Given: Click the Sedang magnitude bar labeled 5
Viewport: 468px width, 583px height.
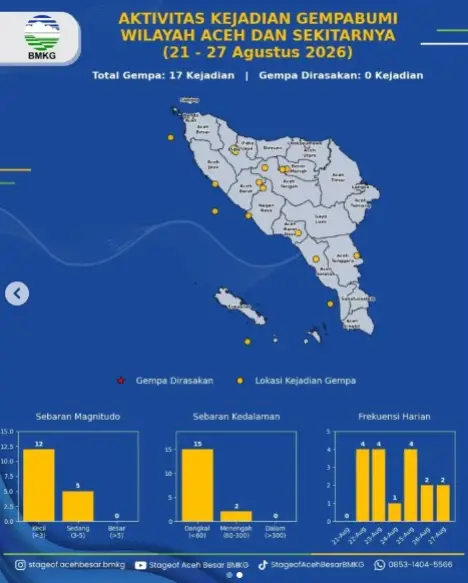Looking at the screenshot, I should (78, 506).
